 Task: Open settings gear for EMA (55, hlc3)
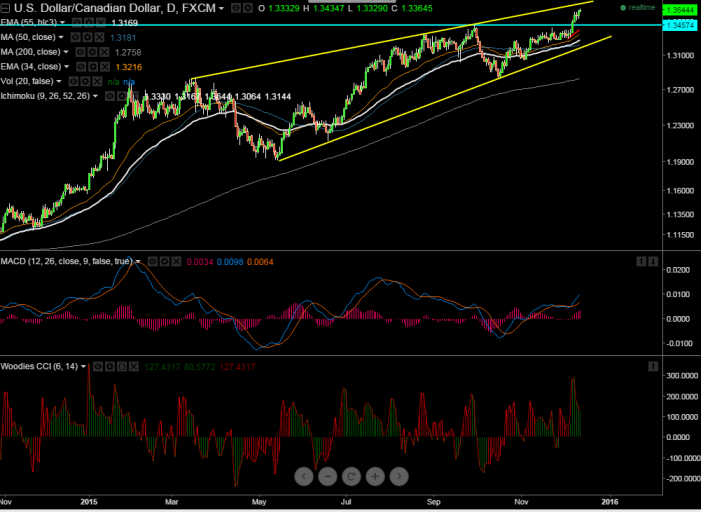click(89, 22)
